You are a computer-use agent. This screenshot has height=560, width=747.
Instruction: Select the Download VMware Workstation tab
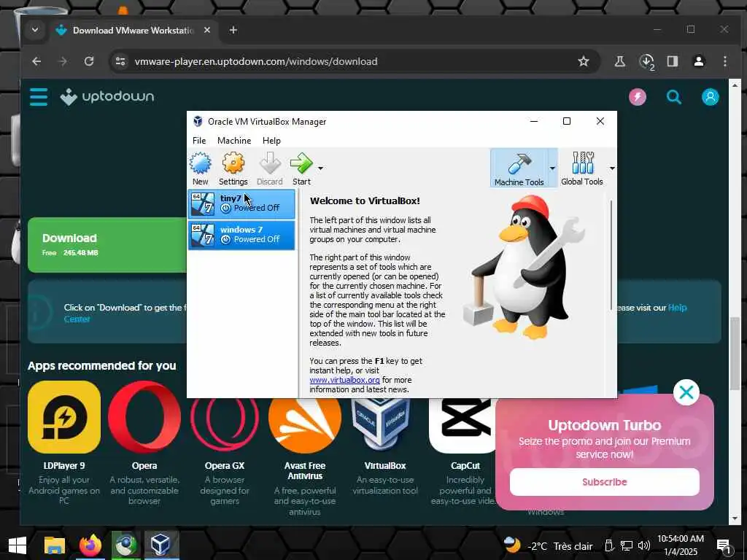coord(133,30)
